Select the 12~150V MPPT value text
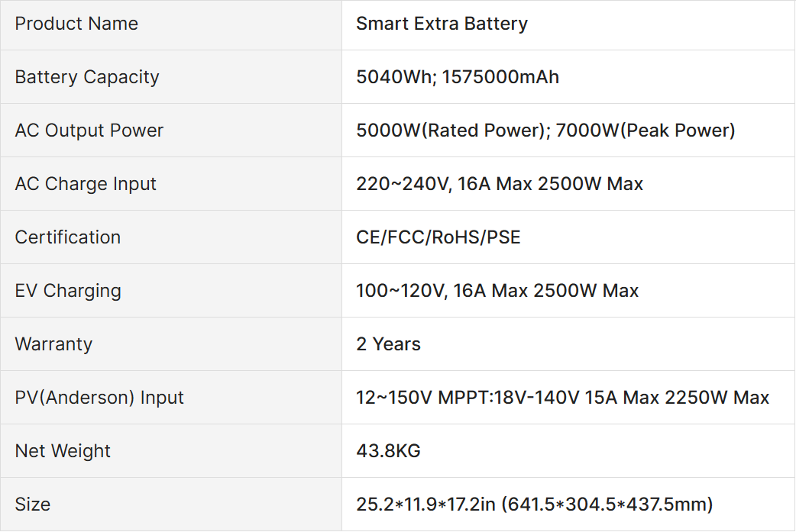 pos(424,397)
